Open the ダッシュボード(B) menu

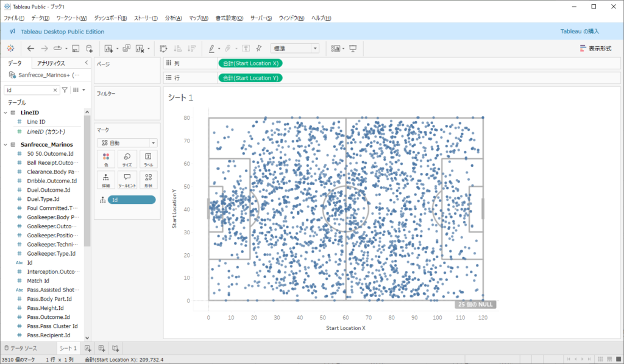point(110,18)
